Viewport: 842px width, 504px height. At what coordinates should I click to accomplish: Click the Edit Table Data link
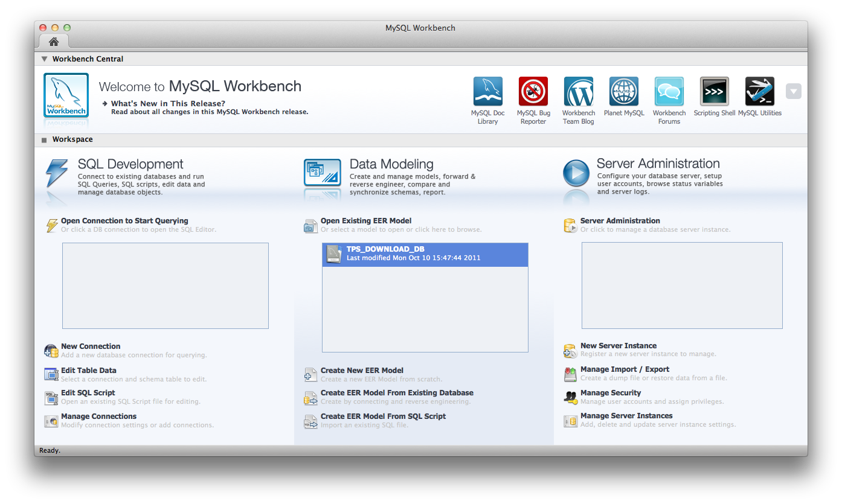point(89,371)
